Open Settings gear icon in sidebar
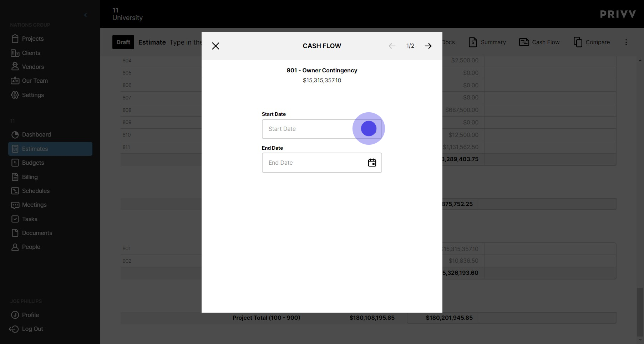This screenshot has width=644, height=344. pos(15,95)
